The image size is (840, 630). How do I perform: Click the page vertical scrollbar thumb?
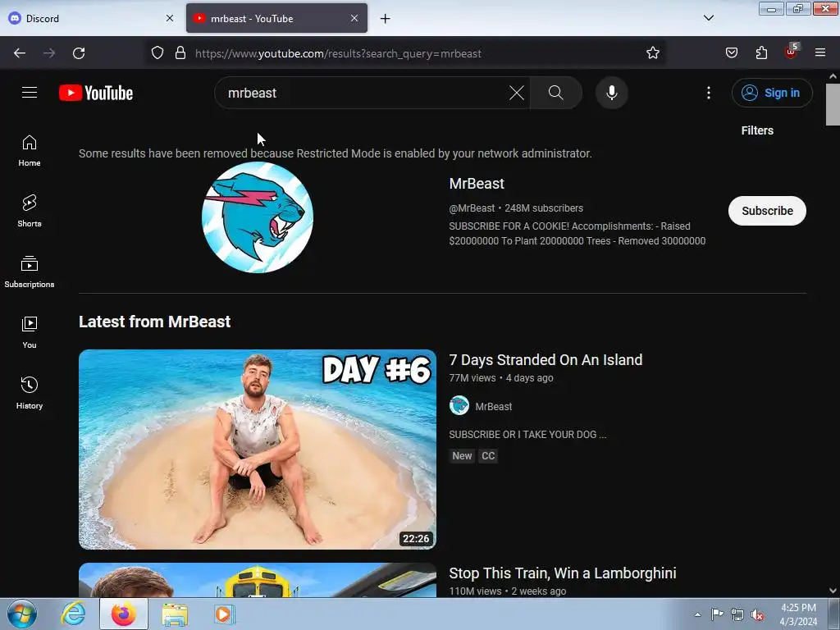tap(833, 104)
